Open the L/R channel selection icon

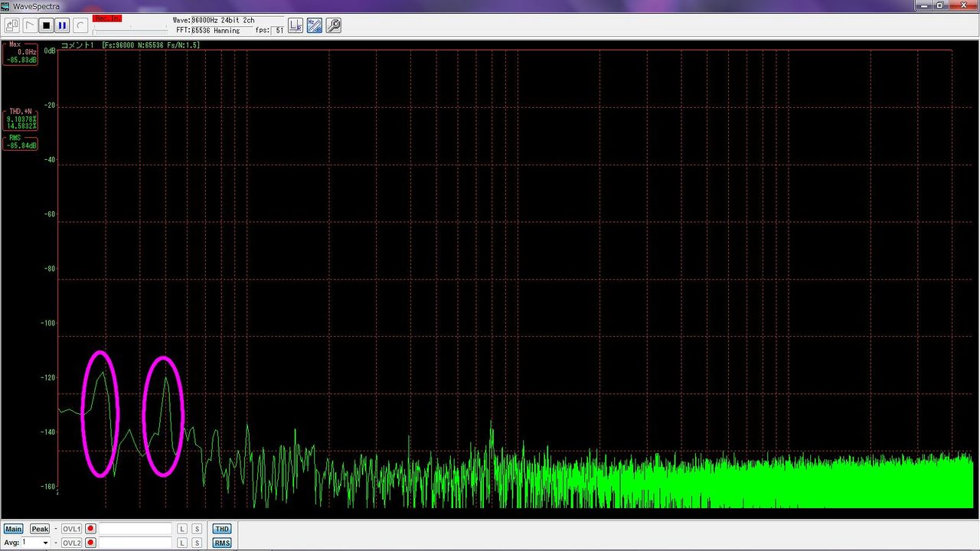tap(296, 25)
